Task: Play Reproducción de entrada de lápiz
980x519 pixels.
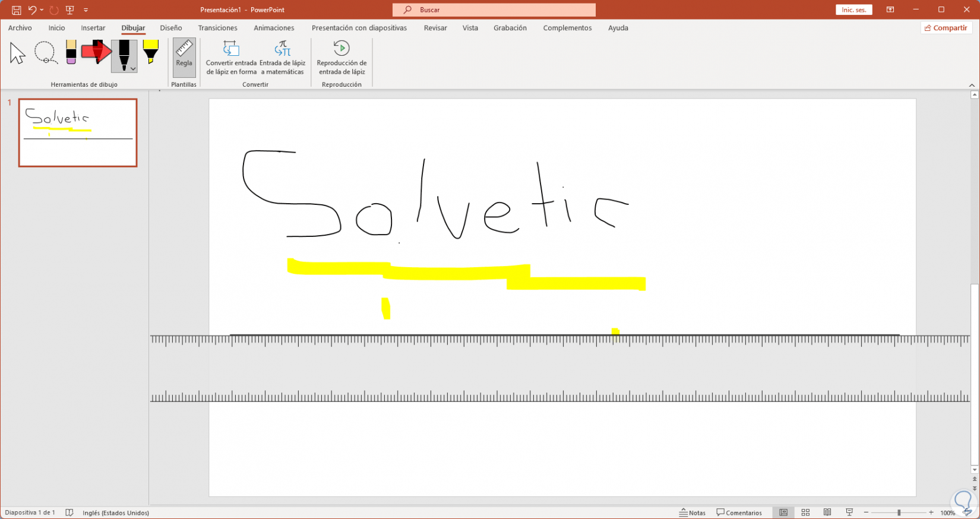Action: click(342, 58)
